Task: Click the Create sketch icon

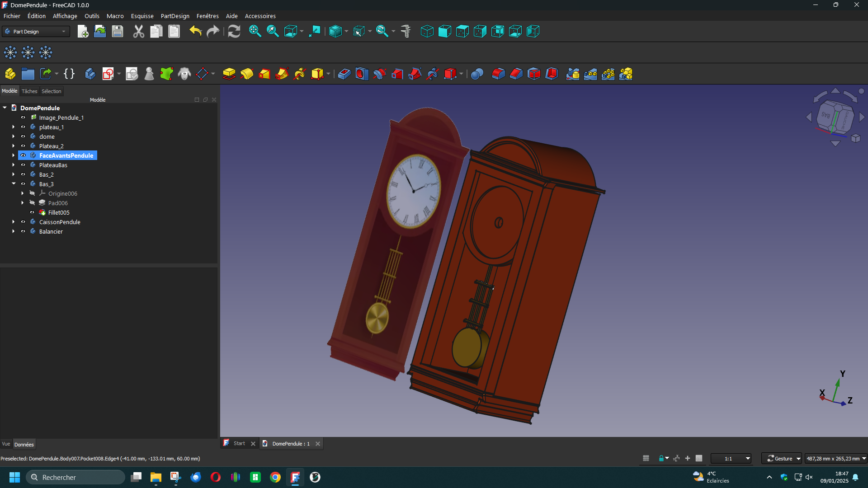Action: [108, 74]
